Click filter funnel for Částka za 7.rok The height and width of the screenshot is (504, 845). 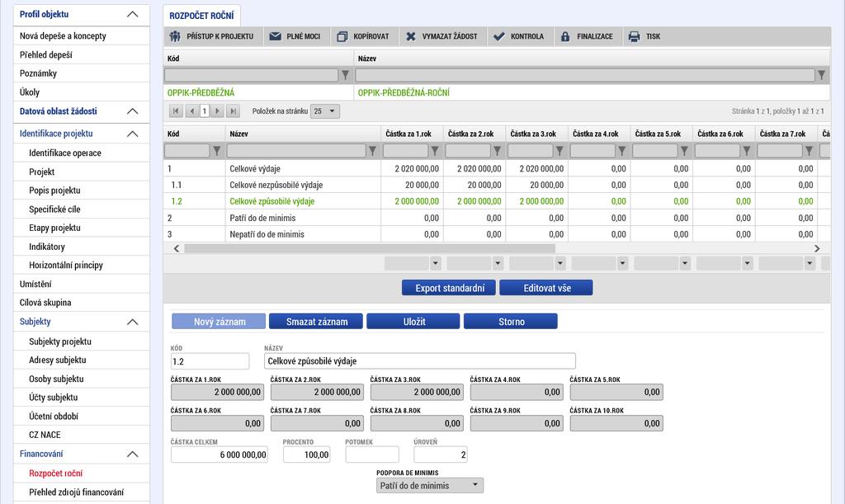pyautogui.click(x=809, y=151)
